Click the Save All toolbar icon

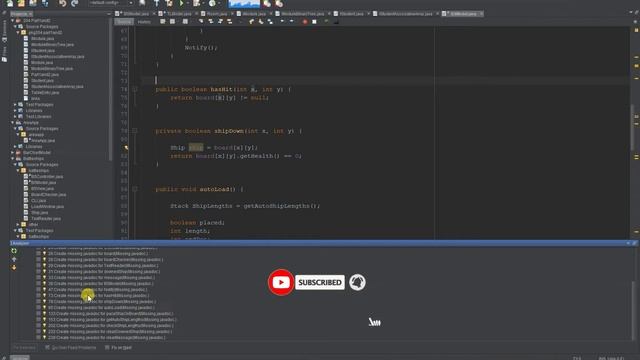[45, 3]
